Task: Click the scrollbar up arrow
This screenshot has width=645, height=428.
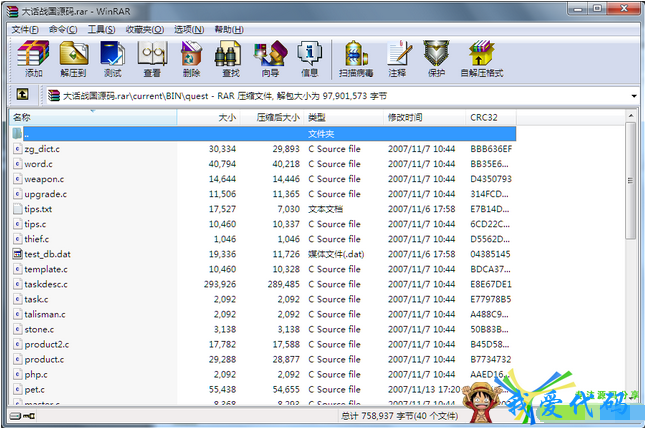Action: (x=631, y=116)
